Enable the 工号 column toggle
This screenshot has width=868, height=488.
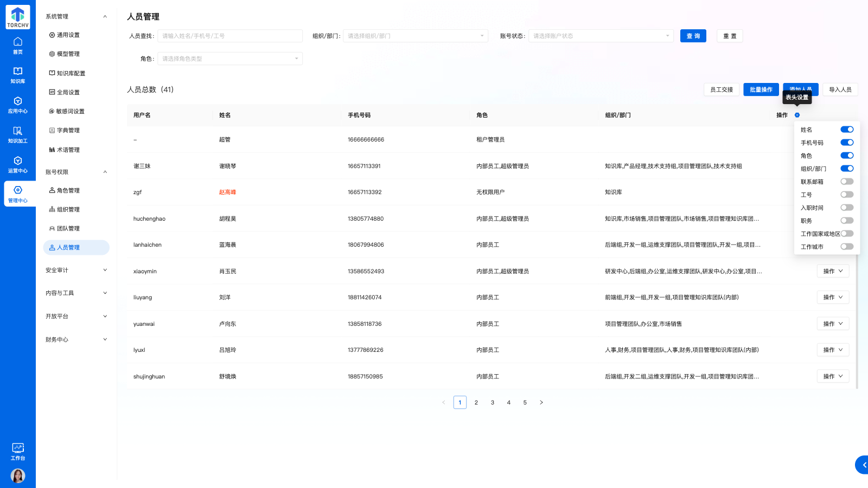pos(847,194)
